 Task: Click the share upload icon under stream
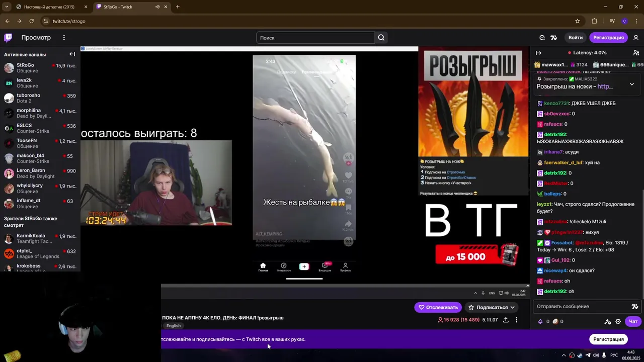coord(506,320)
